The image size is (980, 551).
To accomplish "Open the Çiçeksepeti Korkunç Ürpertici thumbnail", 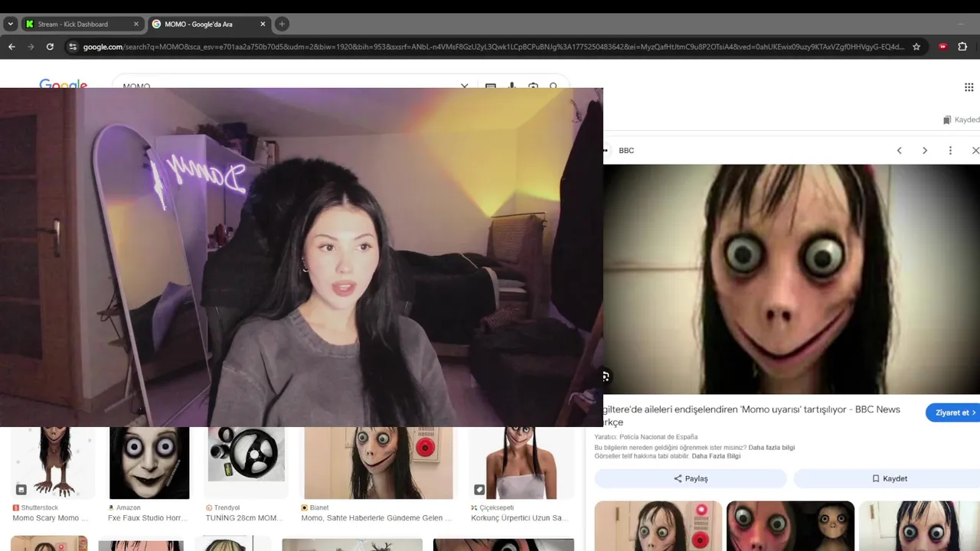I will (521, 462).
